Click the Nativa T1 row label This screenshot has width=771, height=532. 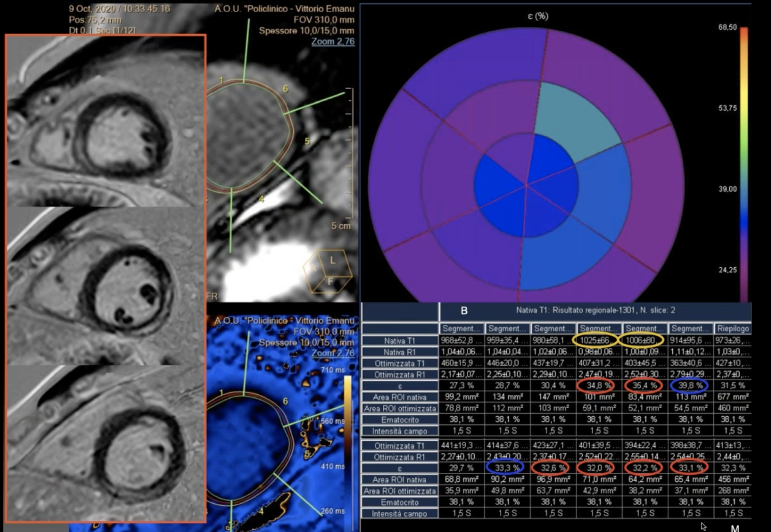click(x=399, y=340)
